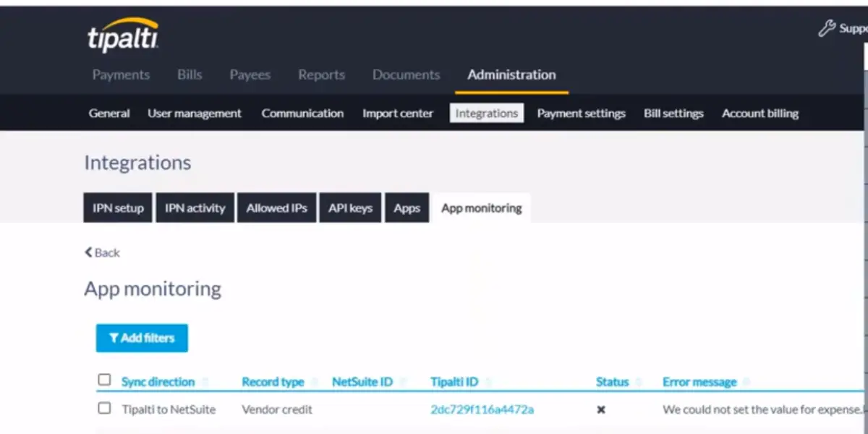Go to Import center submenu

(398, 113)
